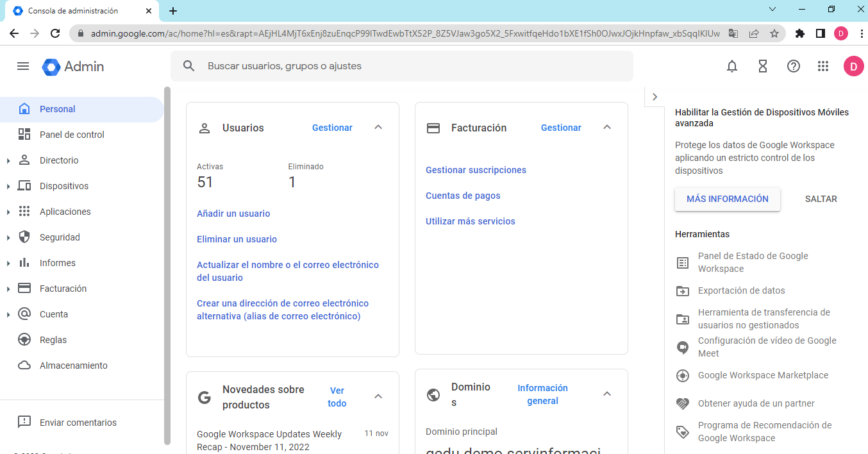Select Personal in sidebar
Image resolution: width=868 pixels, height=454 pixels.
click(x=82, y=109)
